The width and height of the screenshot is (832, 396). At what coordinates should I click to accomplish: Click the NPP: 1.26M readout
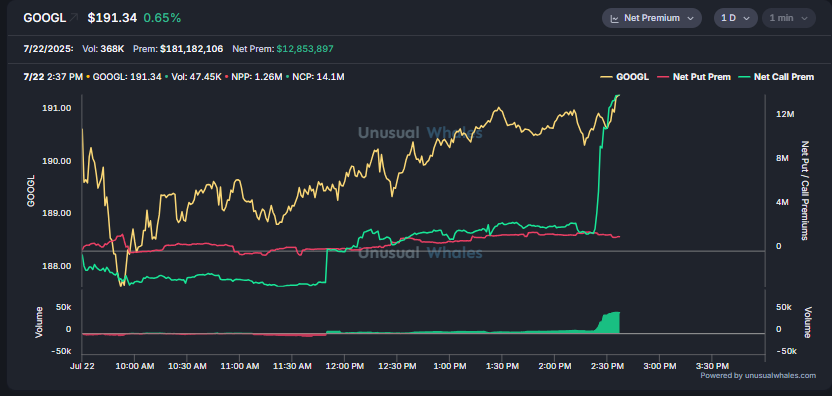[256, 77]
